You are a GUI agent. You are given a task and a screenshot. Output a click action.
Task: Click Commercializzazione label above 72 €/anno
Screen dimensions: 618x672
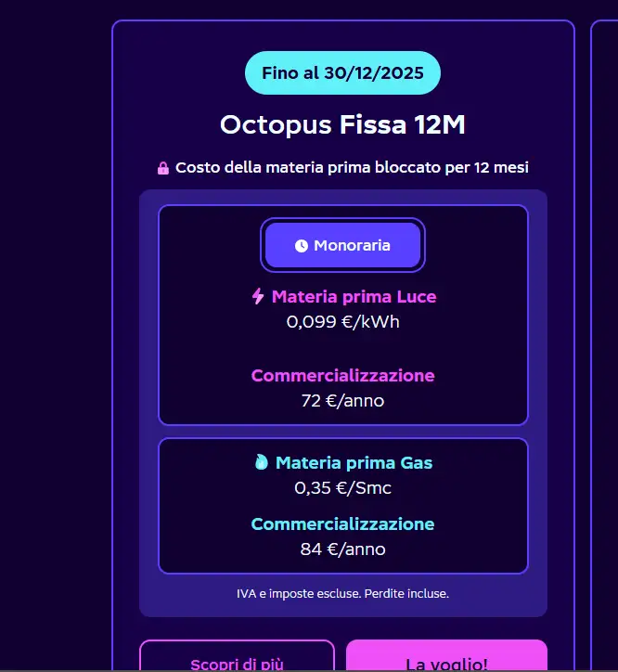pyautogui.click(x=342, y=376)
